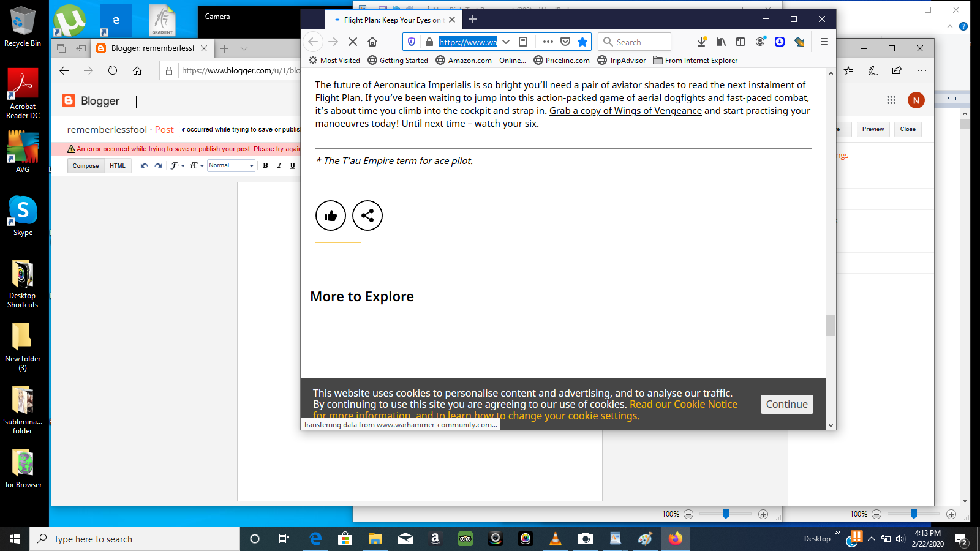
Task: Open Google apps grid icon
Action: pos(891,100)
